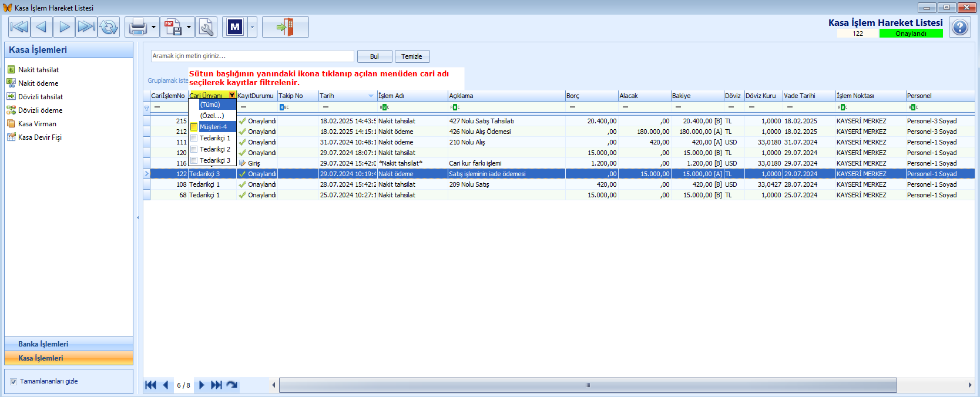Click the Tarih column sort arrow
980x397 pixels.
click(x=371, y=96)
